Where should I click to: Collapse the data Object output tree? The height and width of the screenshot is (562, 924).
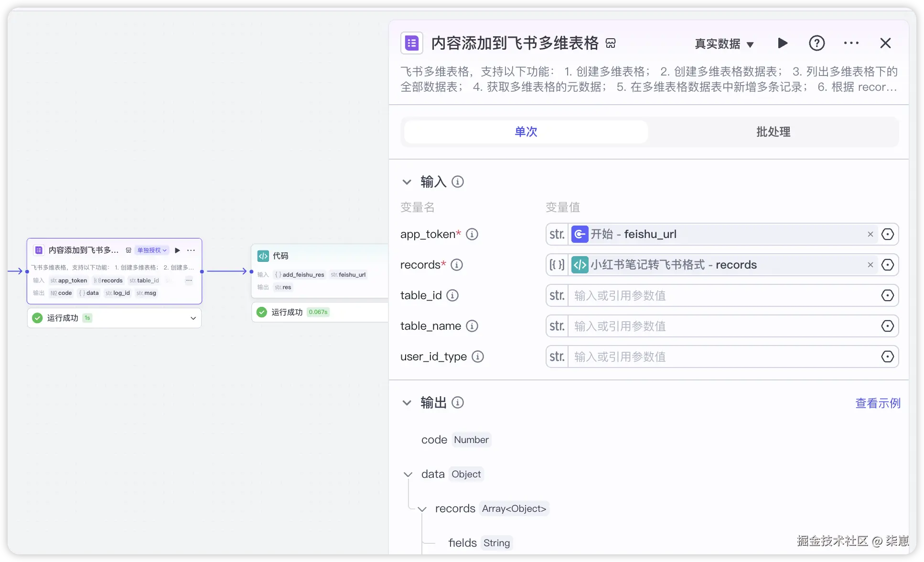pos(408,475)
